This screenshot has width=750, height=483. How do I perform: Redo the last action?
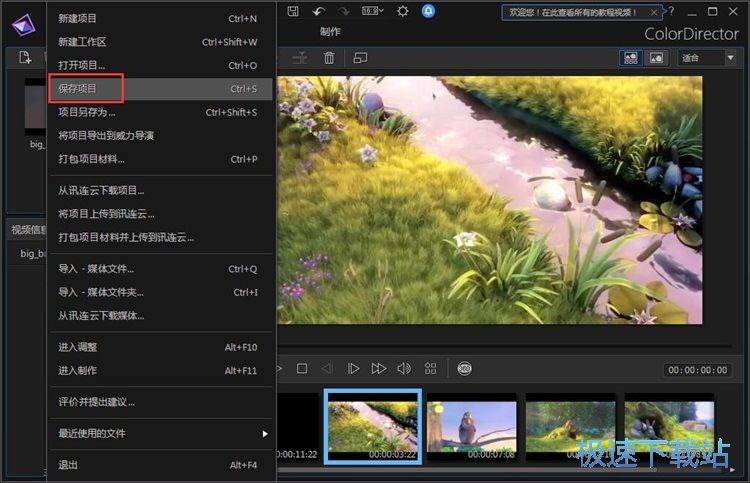(x=343, y=11)
